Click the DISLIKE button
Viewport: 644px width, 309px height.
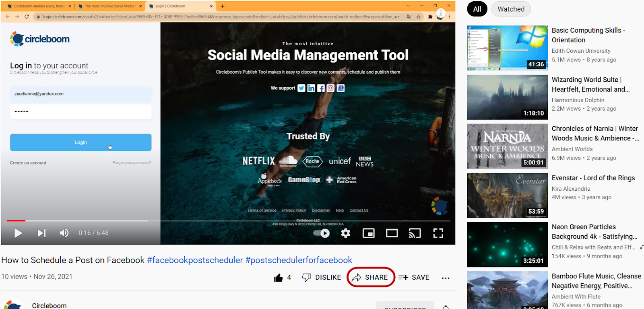tap(322, 278)
